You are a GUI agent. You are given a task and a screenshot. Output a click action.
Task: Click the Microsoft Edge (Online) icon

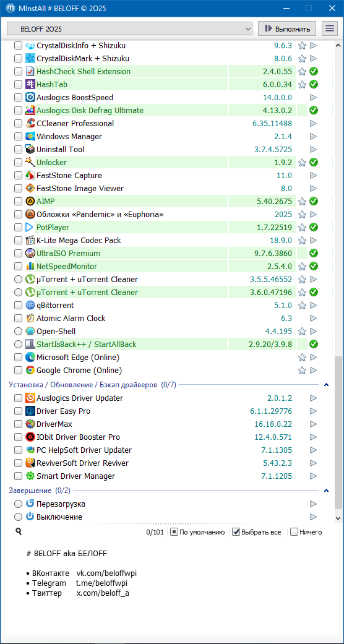[x=30, y=358]
